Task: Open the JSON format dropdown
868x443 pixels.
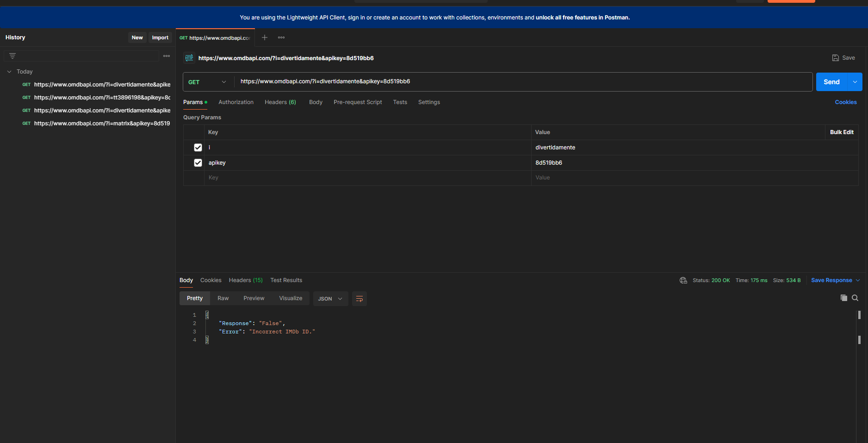Action: tap(330, 299)
